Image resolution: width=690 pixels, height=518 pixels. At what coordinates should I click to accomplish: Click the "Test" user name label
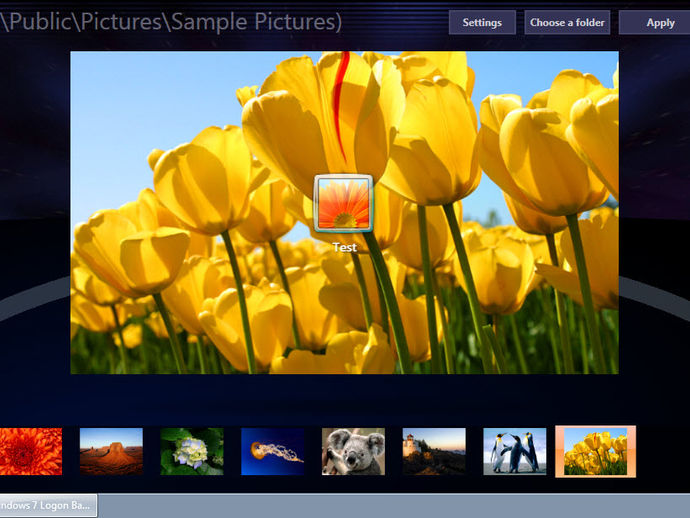[345, 247]
